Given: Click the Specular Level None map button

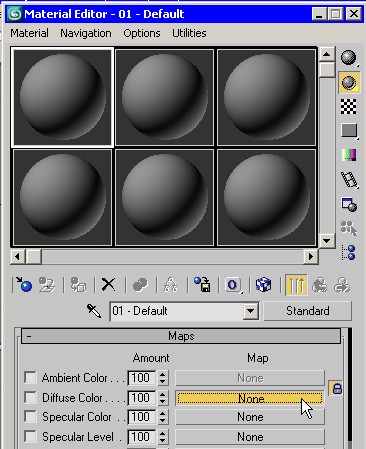Looking at the screenshot, I should click(x=250, y=437).
